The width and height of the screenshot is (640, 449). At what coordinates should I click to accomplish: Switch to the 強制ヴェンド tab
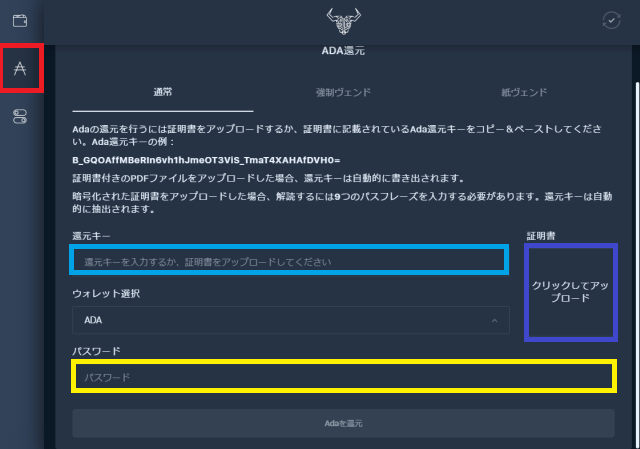coord(343,92)
